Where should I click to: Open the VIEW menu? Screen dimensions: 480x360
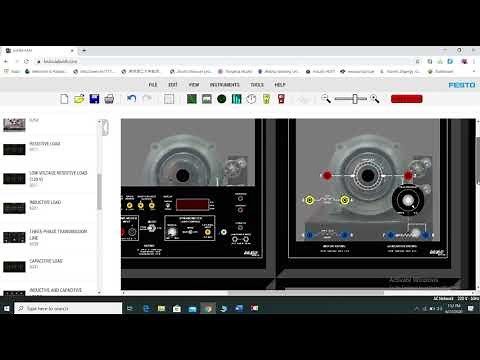(x=194, y=85)
